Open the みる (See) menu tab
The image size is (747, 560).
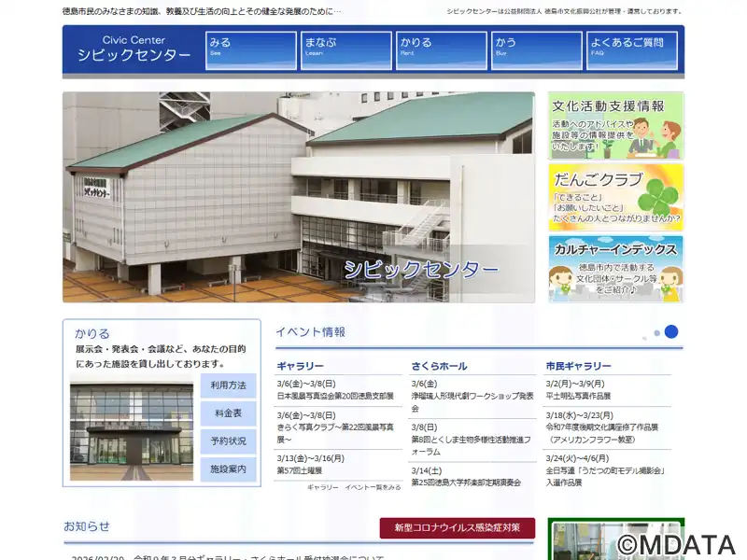tap(251, 50)
